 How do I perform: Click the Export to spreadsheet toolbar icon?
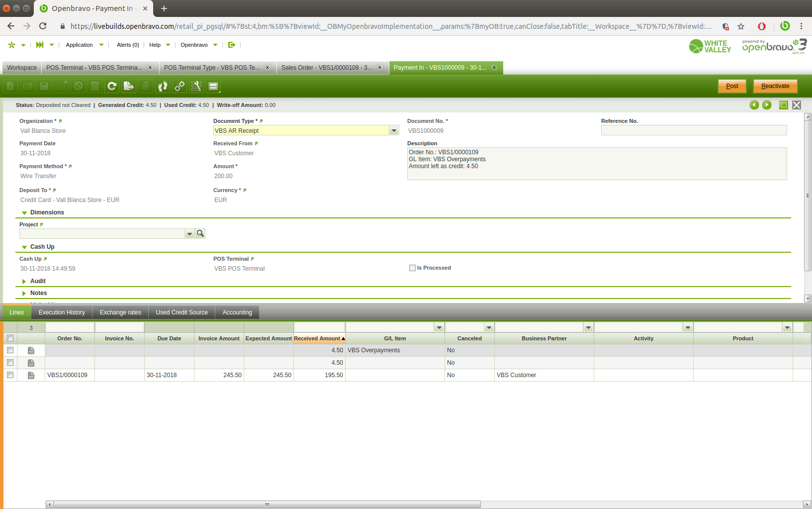128,86
